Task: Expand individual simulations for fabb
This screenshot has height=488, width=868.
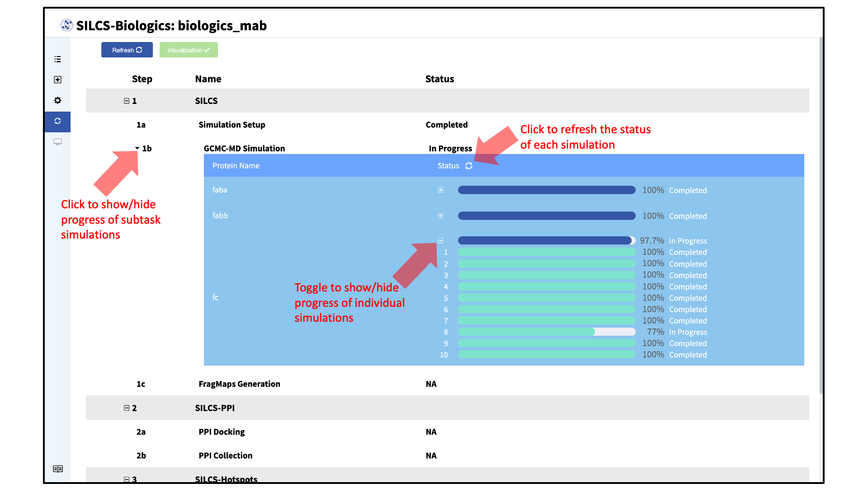Action: click(x=440, y=216)
